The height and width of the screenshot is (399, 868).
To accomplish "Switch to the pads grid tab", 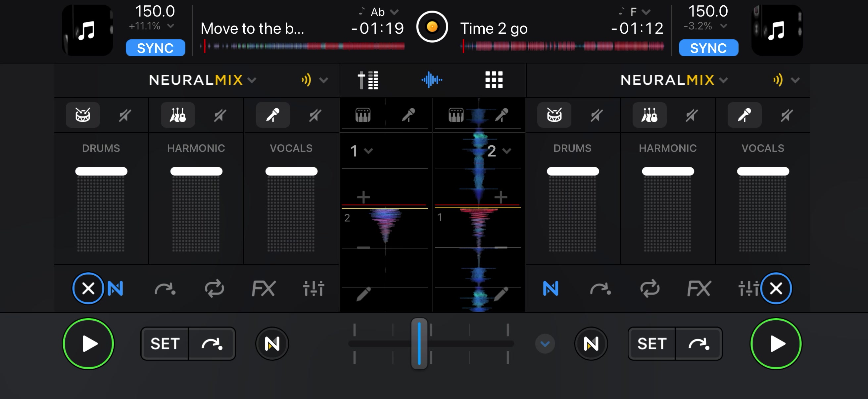I will [494, 80].
